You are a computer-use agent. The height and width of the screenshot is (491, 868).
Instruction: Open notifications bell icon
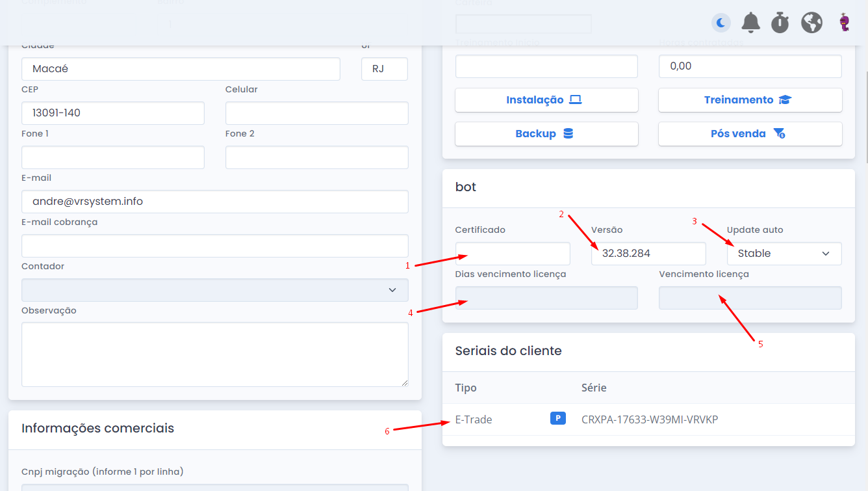coord(750,23)
